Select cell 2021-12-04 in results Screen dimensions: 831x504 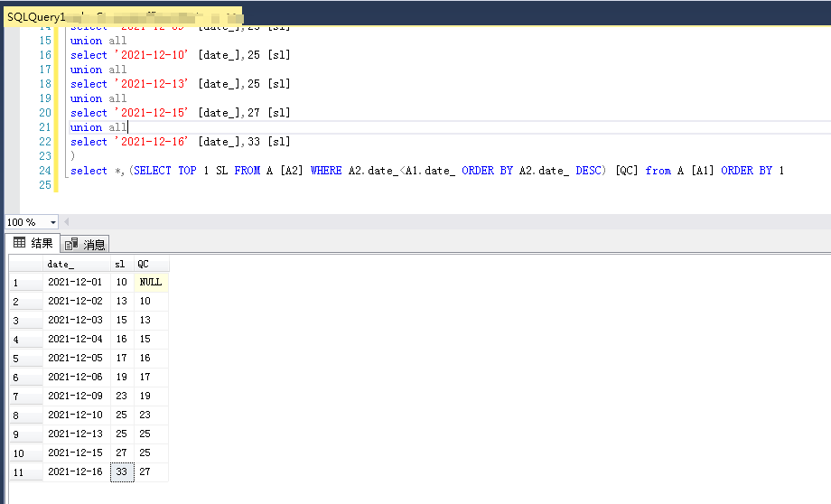click(x=76, y=339)
